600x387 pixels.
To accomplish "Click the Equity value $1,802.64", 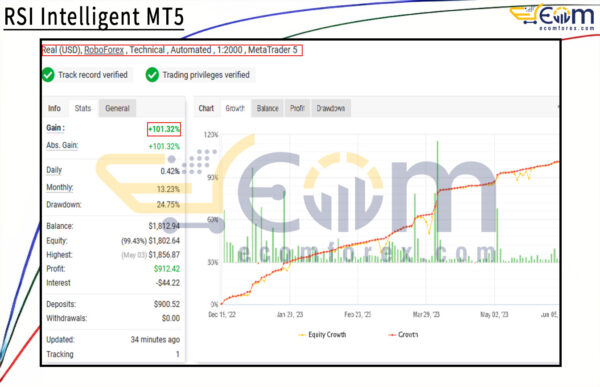I will click(164, 241).
